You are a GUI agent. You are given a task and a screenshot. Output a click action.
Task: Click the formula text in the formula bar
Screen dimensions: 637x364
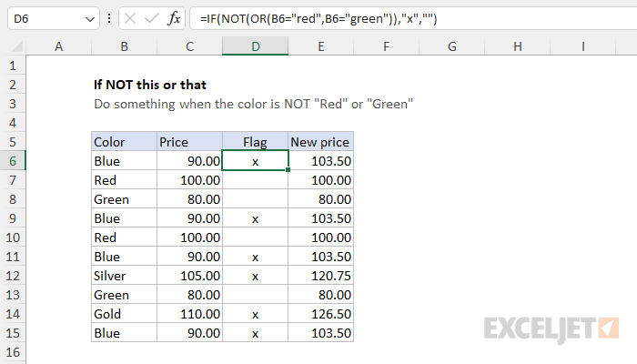click(318, 19)
